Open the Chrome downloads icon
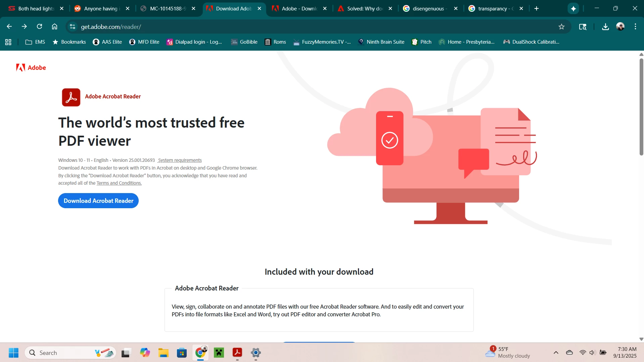 tap(605, 27)
